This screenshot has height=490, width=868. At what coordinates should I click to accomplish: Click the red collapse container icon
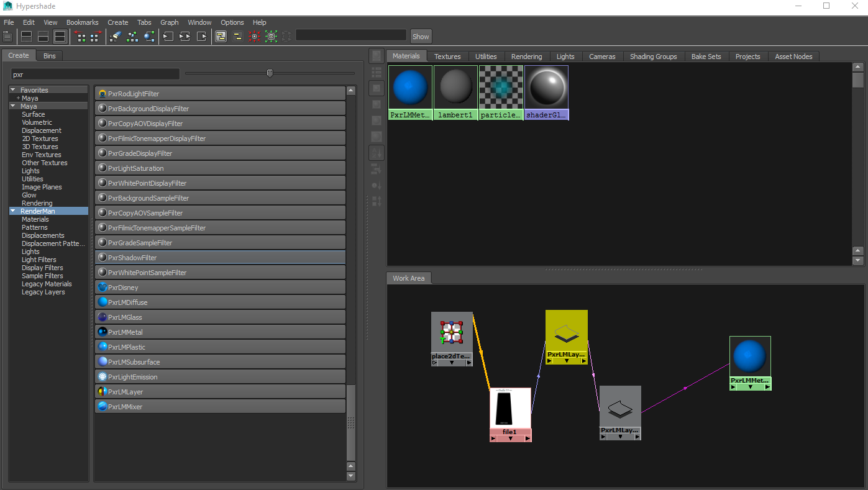click(x=254, y=37)
